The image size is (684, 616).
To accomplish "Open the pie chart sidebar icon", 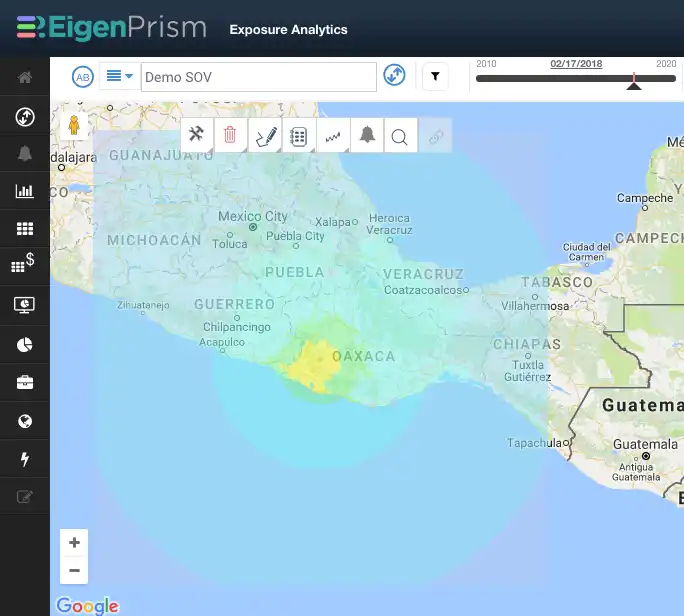I will [x=25, y=345].
